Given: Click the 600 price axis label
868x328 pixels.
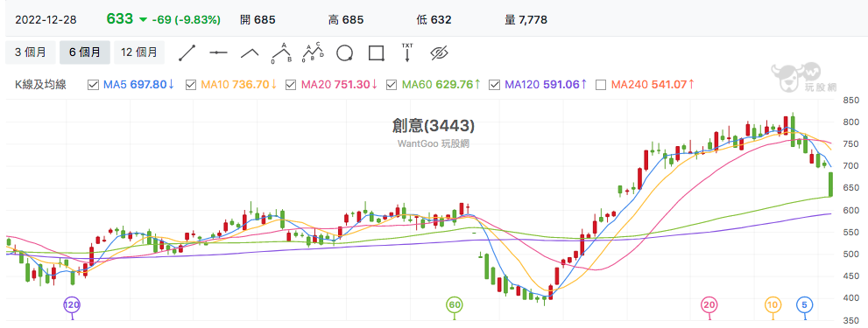Looking at the screenshot, I should pos(850,210).
